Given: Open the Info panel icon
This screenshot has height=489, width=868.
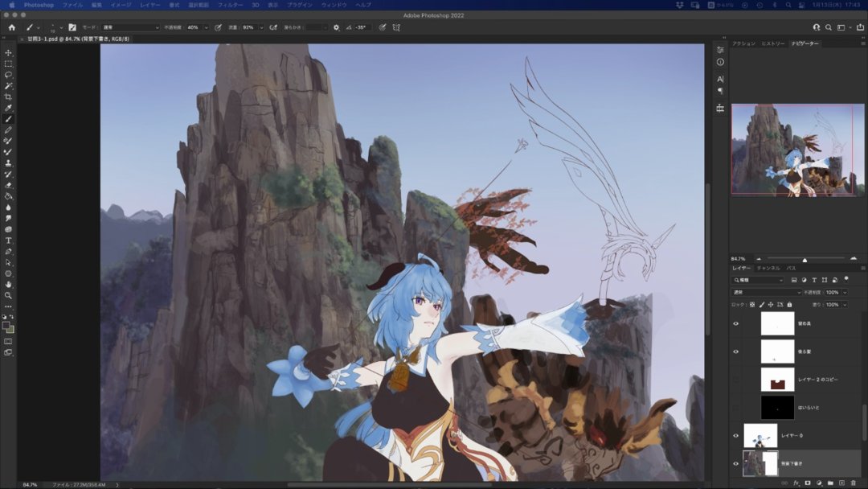Looking at the screenshot, I should [x=720, y=62].
